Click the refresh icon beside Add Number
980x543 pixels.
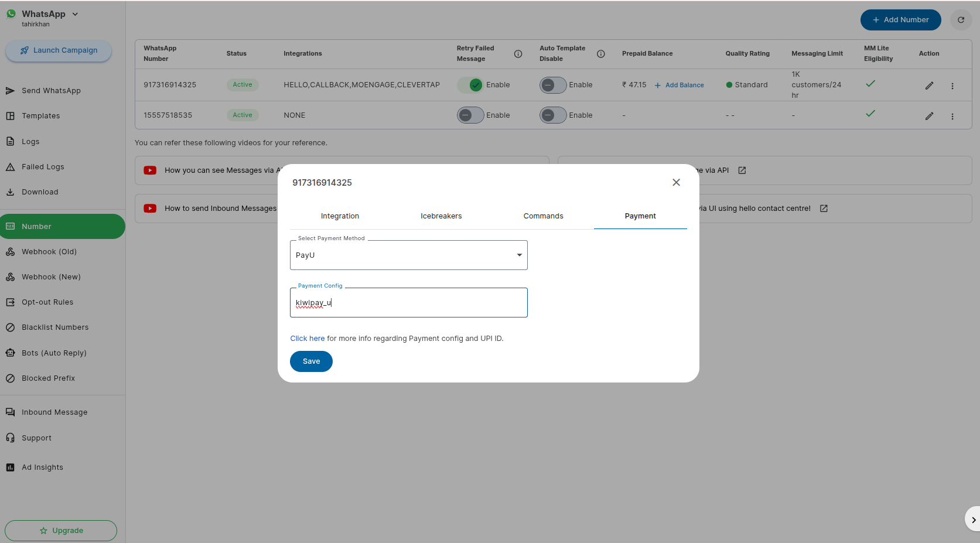(961, 20)
